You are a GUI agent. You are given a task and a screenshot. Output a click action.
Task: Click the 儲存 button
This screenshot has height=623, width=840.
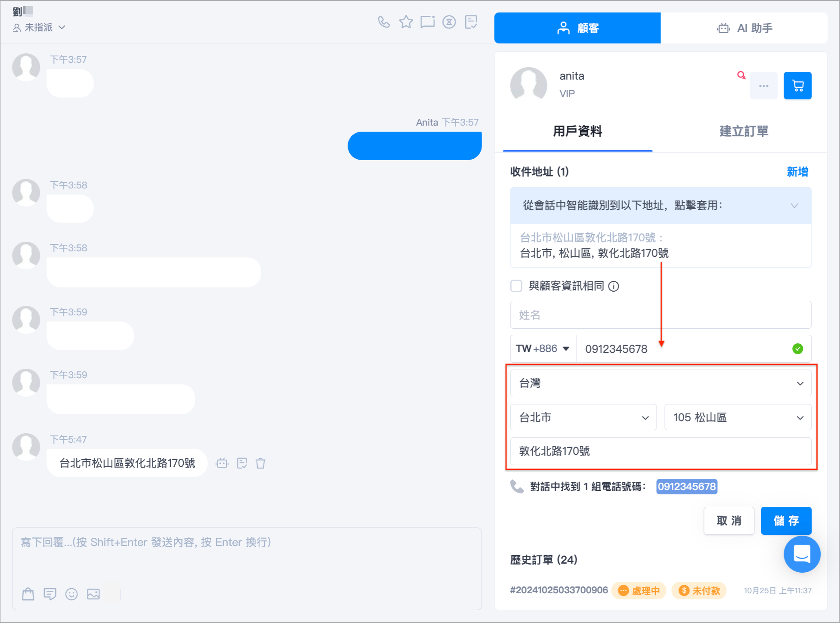click(x=786, y=521)
